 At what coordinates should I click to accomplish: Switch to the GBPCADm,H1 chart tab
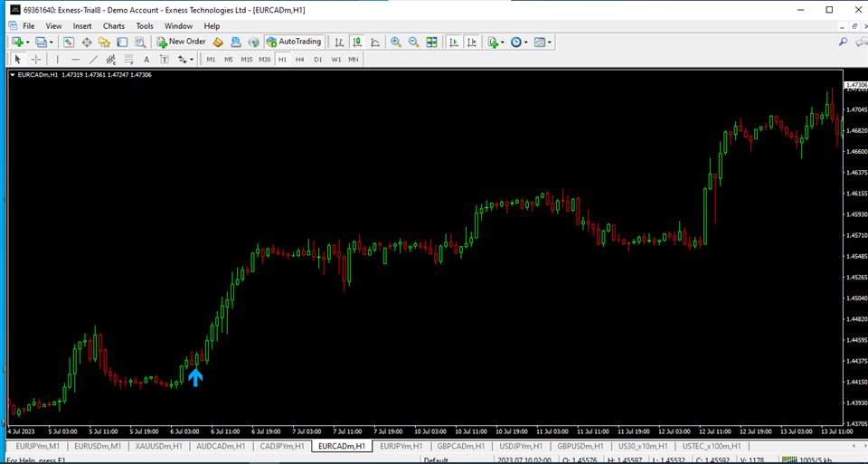tap(460, 446)
